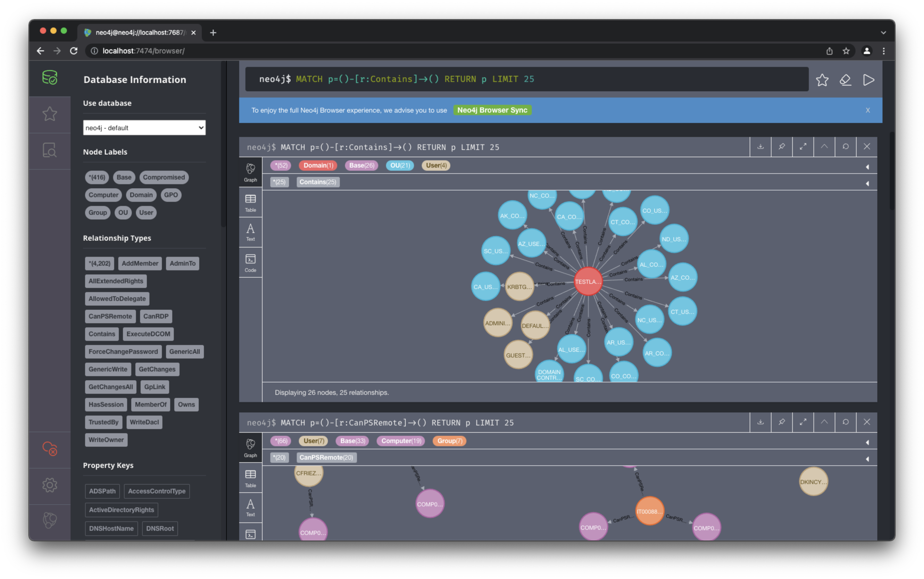Viewport: 924px width, 579px height.
Task: Open the Documents sidebar search icon
Action: pyautogui.click(x=50, y=150)
